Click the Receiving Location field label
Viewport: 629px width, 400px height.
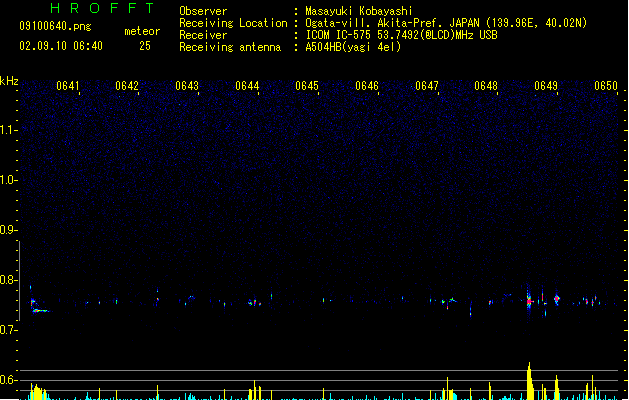pyautogui.click(x=233, y=23)
